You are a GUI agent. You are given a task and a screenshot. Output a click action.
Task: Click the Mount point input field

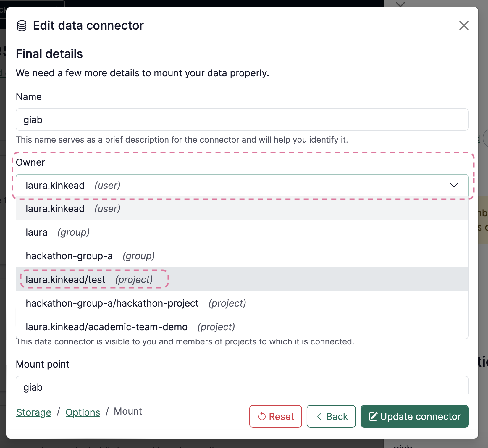[x=242, y=385]
